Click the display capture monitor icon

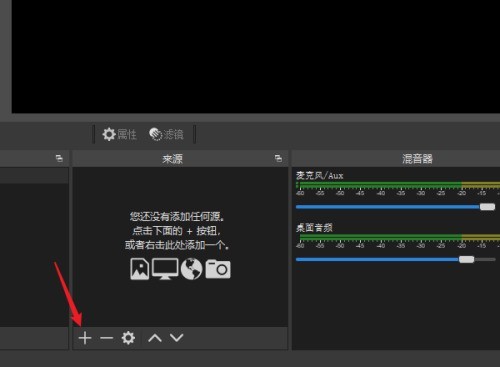tap(165, 269)
